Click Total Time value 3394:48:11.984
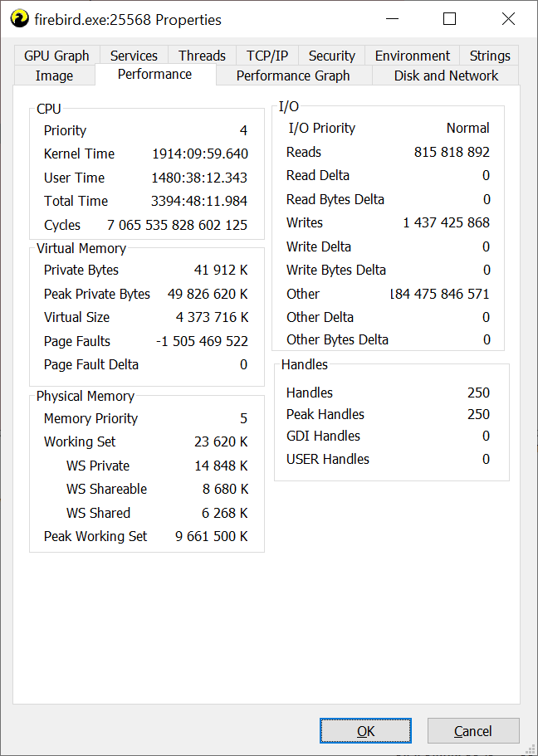The width and height of the screenshot is (538, 756). [x=199, y=201]
